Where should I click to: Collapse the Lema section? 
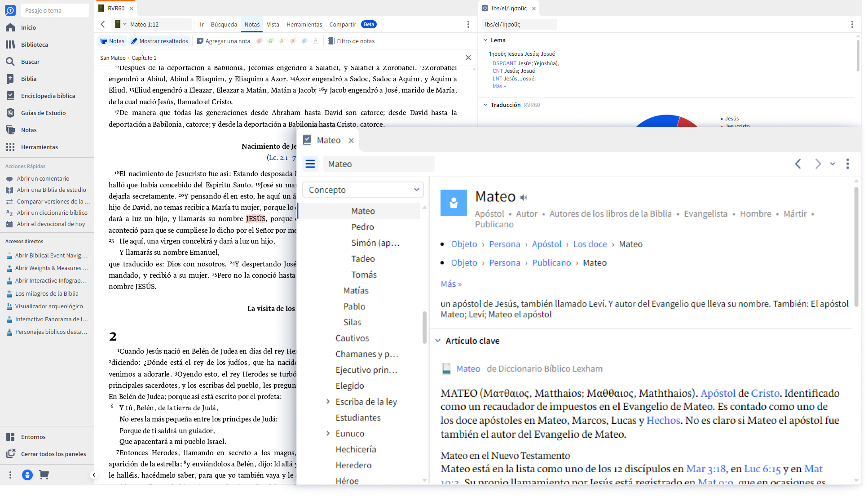(x=485, y=40)
